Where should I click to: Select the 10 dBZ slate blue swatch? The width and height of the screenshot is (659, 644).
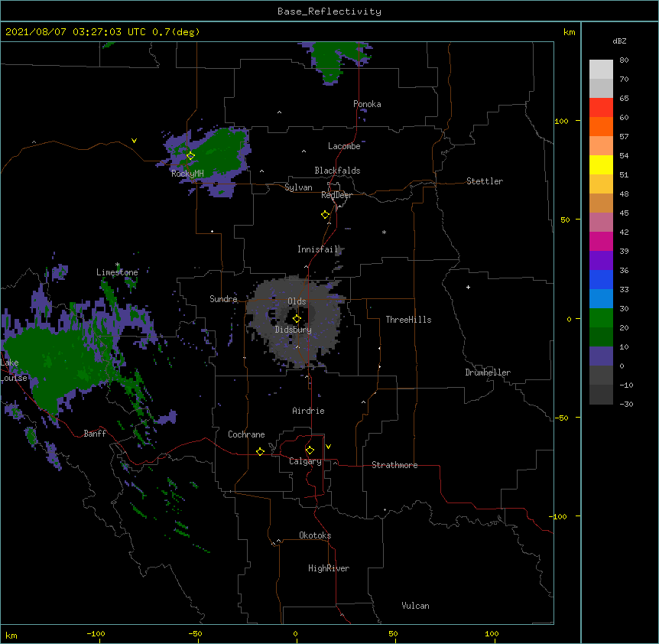point(601,356)
